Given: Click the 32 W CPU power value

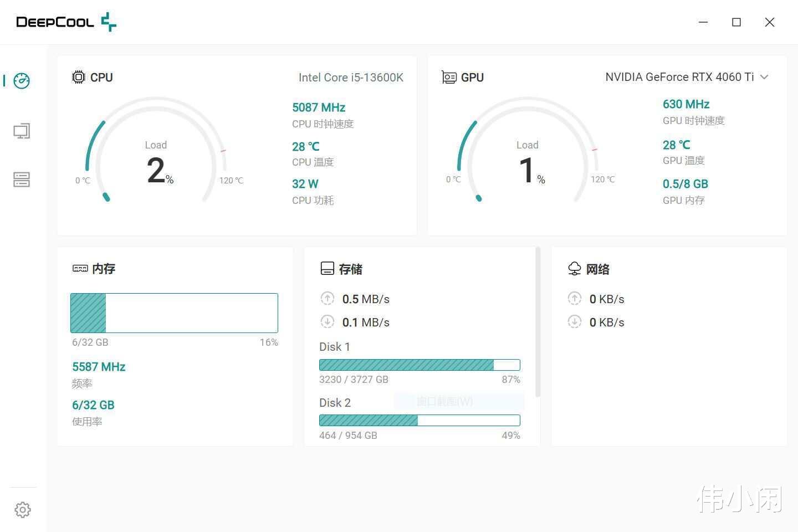Looking at the screenshot, I should click(x=305, y=184).
